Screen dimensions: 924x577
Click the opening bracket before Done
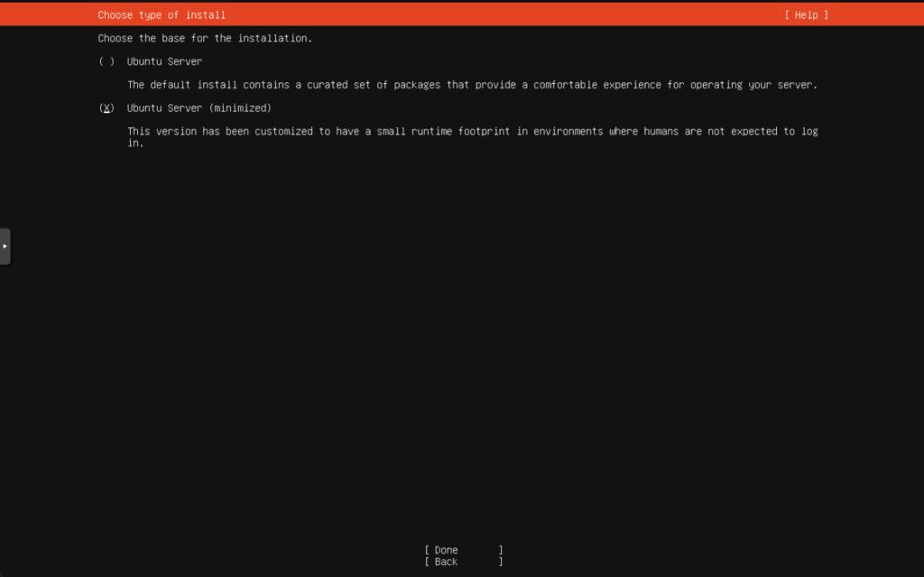(x=427, y=550)
